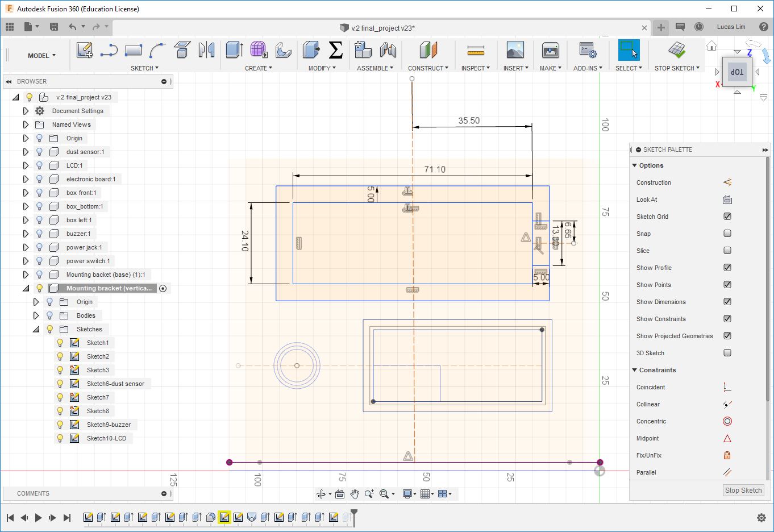This screenshot has width=774, height=532.
Task: Open the MODIFY menu
Action: tap(322, 68)
